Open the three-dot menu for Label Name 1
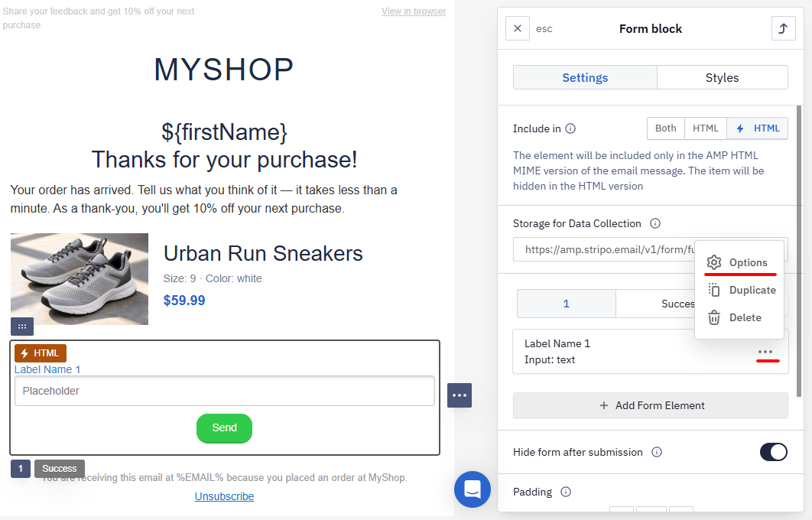 pyautogui.click(x=765, y=352)
